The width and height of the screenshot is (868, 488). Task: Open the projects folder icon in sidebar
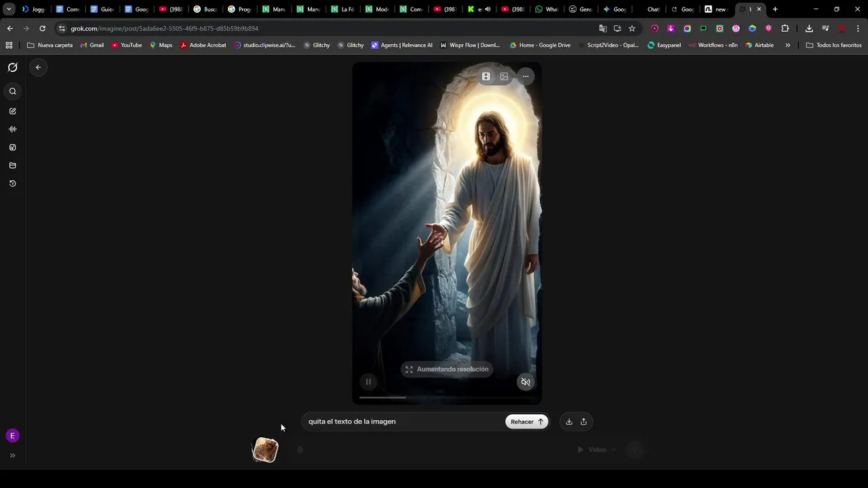[x=12, y=165]
